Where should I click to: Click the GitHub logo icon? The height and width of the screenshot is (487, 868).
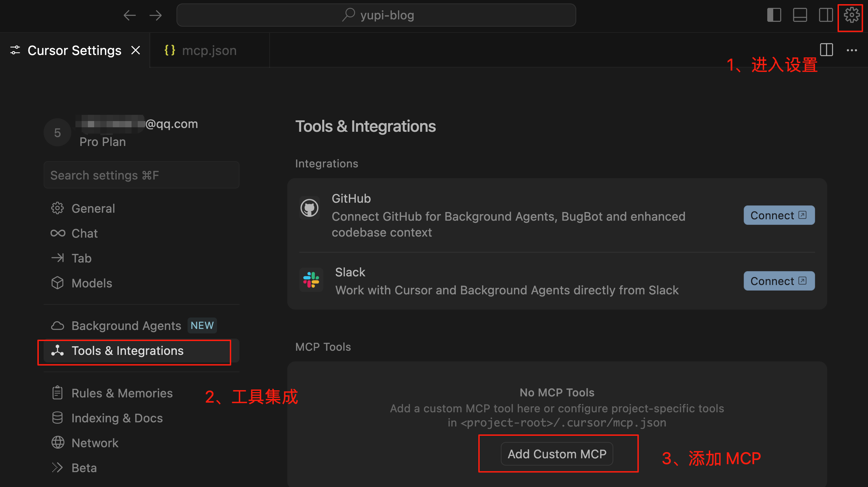pyautogui.click(x=309, y=208)
